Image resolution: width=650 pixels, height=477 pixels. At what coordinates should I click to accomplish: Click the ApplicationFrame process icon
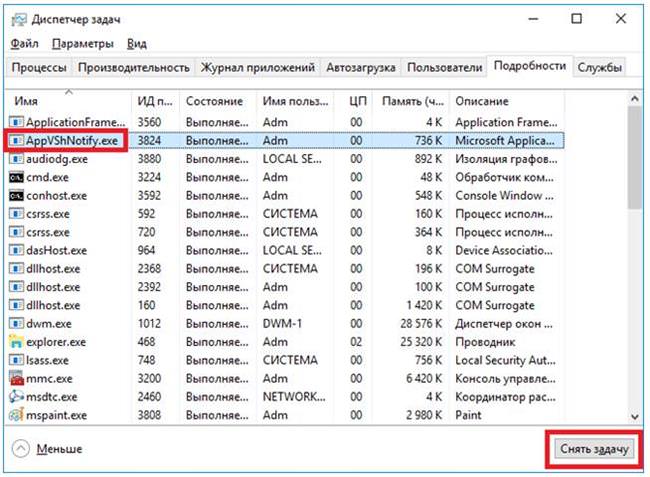tap(16, 122)
